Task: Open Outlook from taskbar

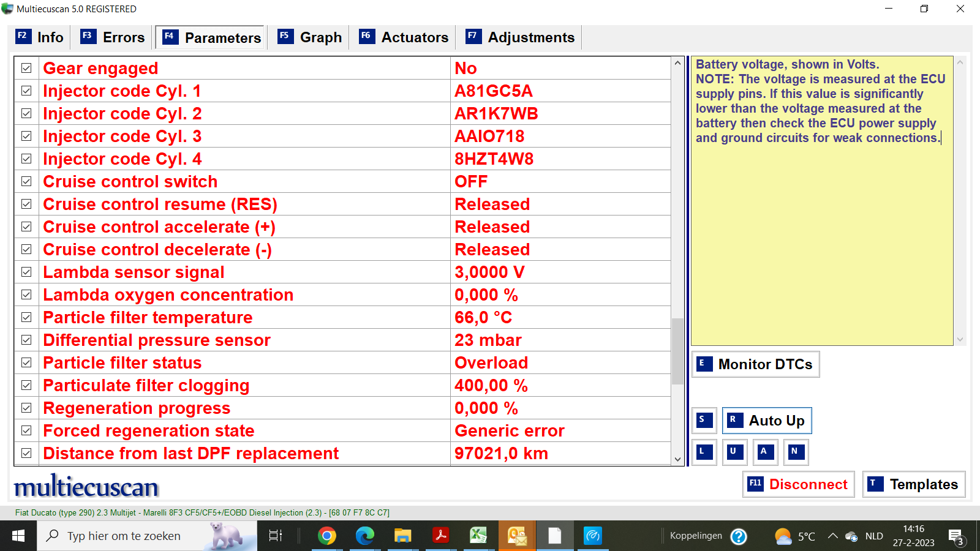Action: [x=517, y=536]
